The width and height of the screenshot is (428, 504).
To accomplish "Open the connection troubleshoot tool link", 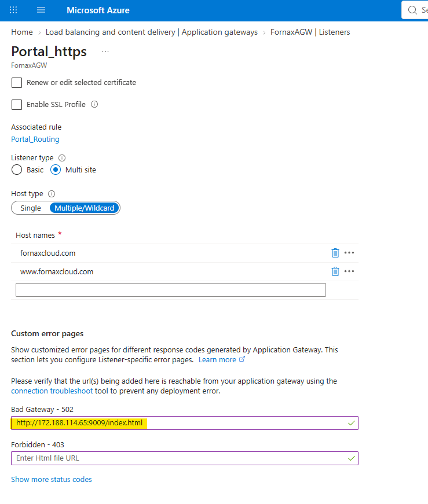I will [52, 391].
